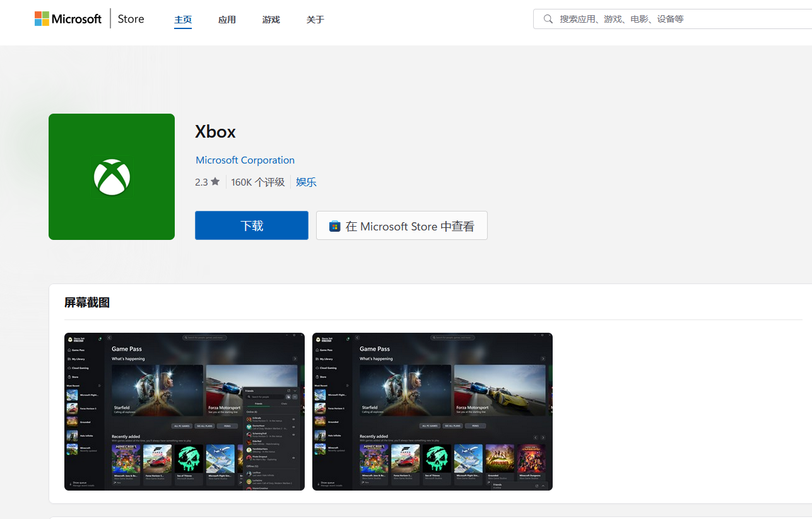This screenshot has width=812, height=519.
Task: Select the 主页 navigation tab
Action: pyautogui.click(x=183, y=20)
